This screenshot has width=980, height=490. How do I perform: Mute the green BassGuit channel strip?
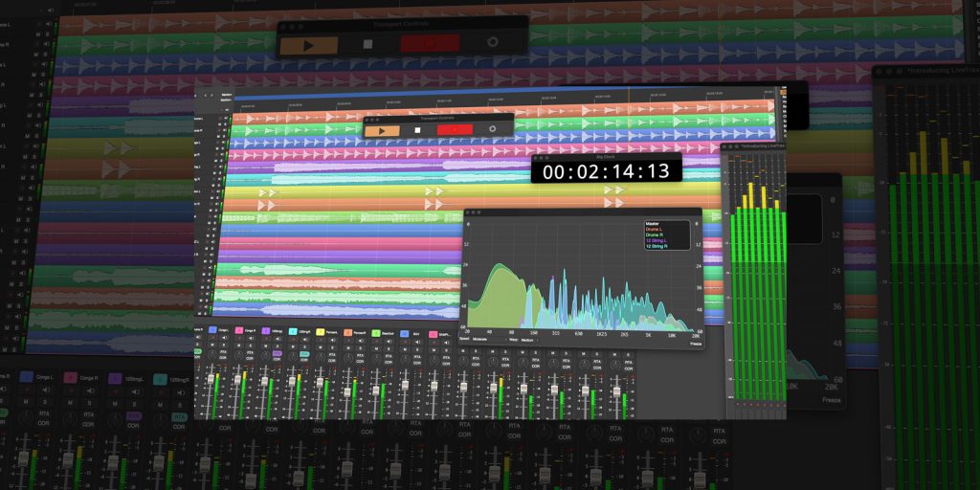click(x=376, y=348)
